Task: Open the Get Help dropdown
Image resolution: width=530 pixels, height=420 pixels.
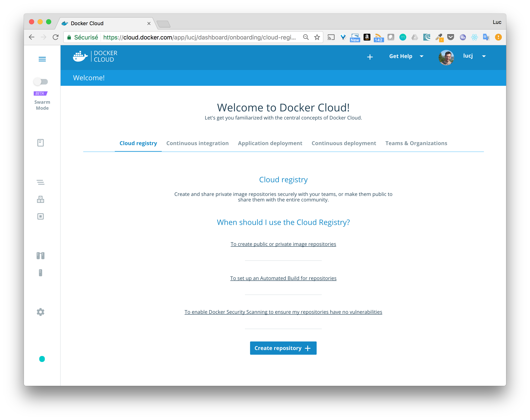Action: tap(406, 56)
